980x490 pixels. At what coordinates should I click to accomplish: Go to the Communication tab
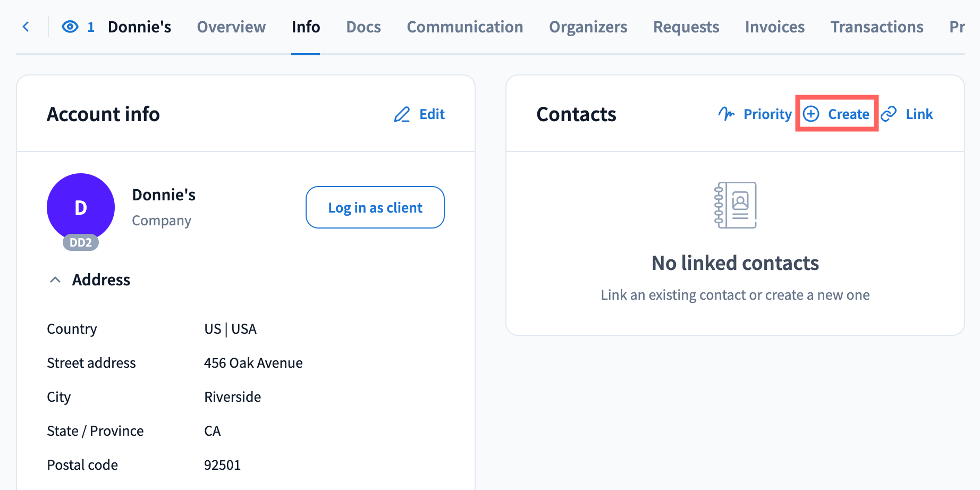[465, 27]
